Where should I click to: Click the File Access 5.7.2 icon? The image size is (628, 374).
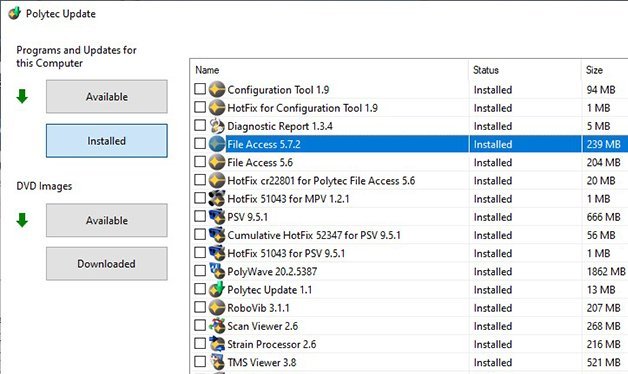point(217,144)
